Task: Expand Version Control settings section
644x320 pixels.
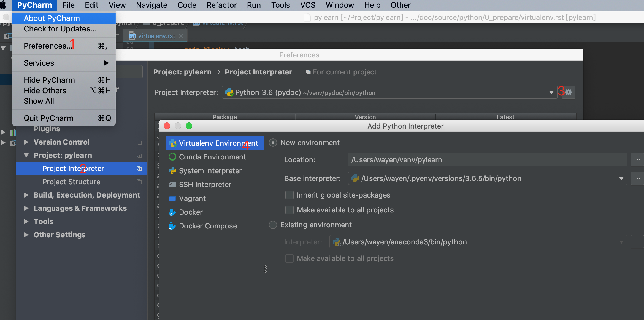Action: (26, 142)
